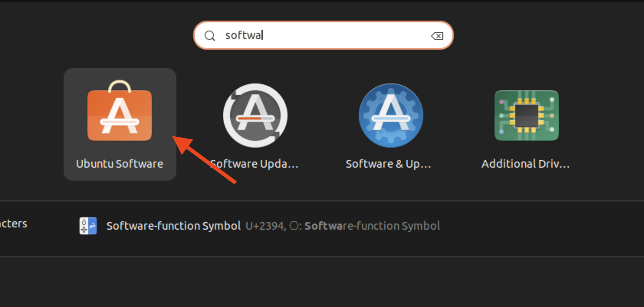Select the "Software Upda…" label
Image resolution: width=644 pixels, height=307 pixels.
[x=255, y=164]
